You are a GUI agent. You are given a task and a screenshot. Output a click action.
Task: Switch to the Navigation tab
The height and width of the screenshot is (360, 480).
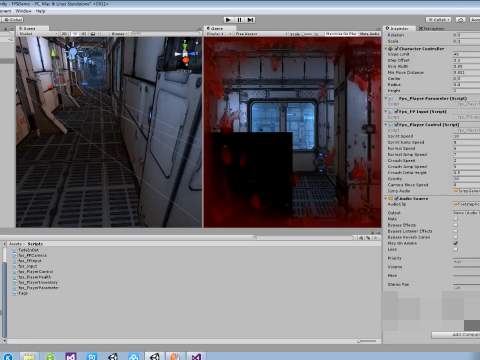tap(431, 28)
